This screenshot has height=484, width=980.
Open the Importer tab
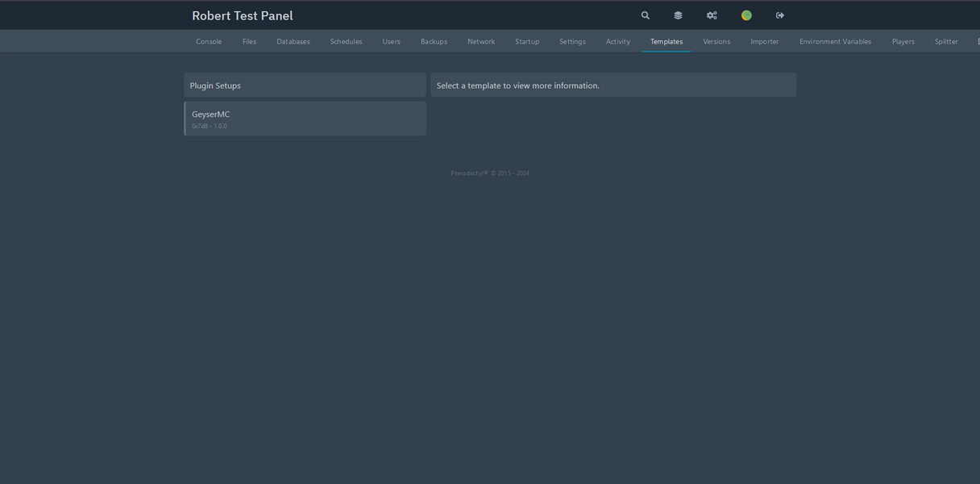[x=764, y=41]
